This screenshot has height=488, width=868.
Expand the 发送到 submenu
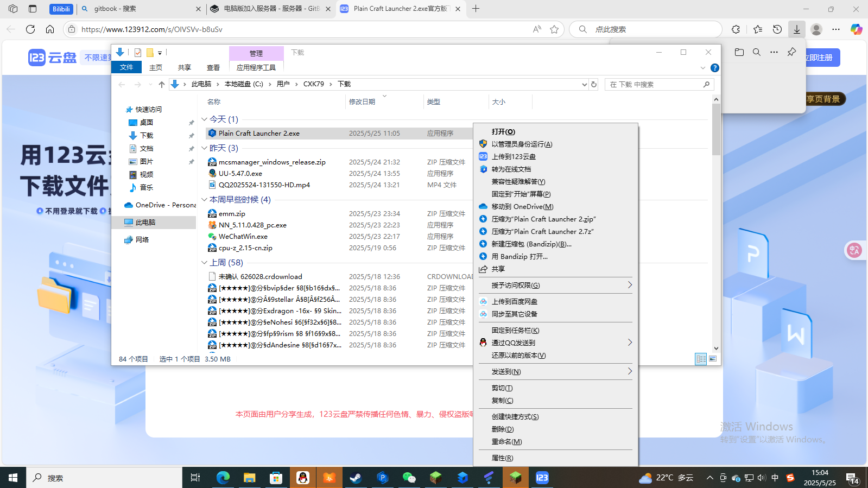tap(555, 371)
